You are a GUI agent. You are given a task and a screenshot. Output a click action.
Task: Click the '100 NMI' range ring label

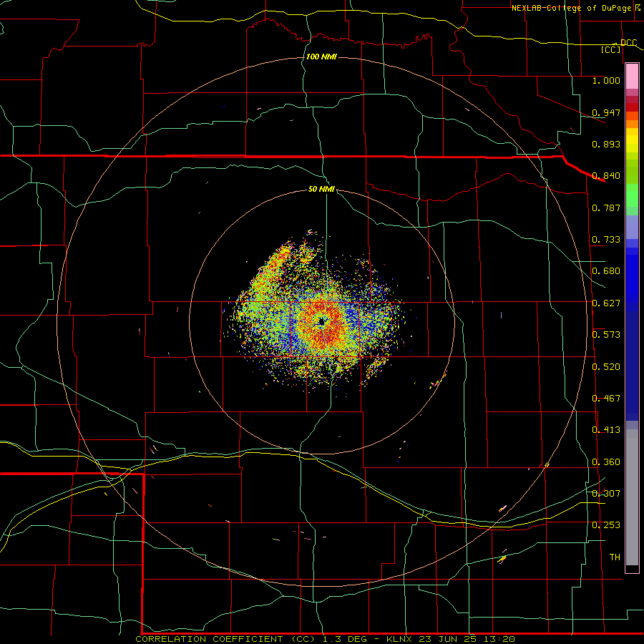(321, 57)
